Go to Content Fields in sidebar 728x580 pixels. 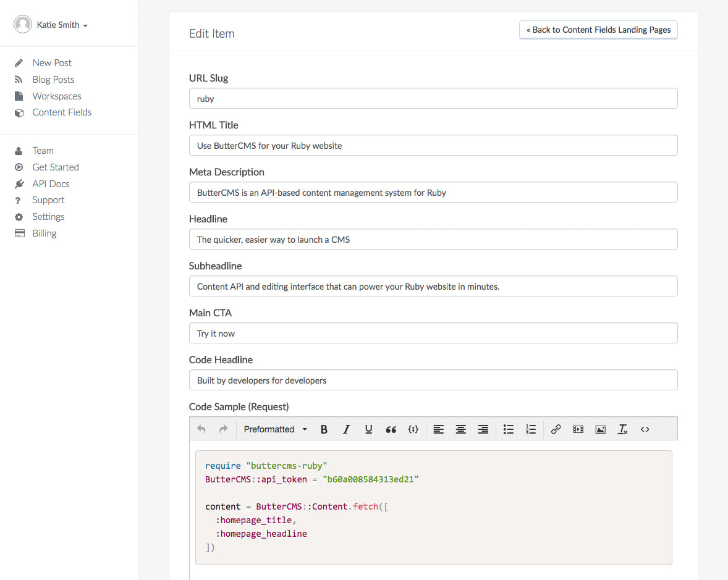62,112
